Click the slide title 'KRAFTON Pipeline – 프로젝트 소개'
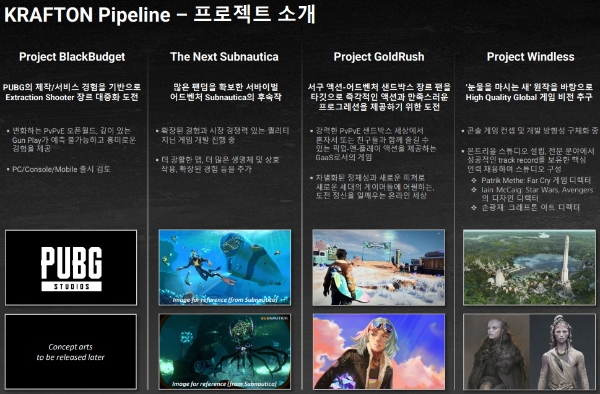This screenshot has height=394, width=600. tap(159, 15)
